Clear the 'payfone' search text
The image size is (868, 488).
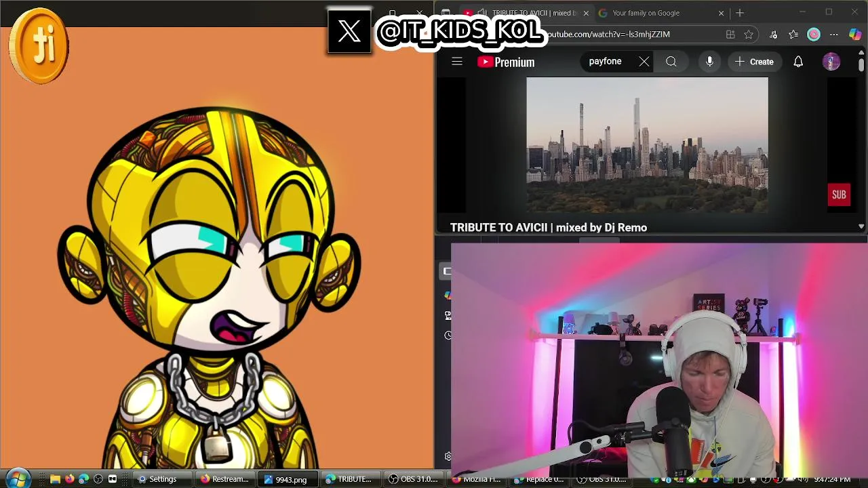pyautogui.click(x=644, y=62)
